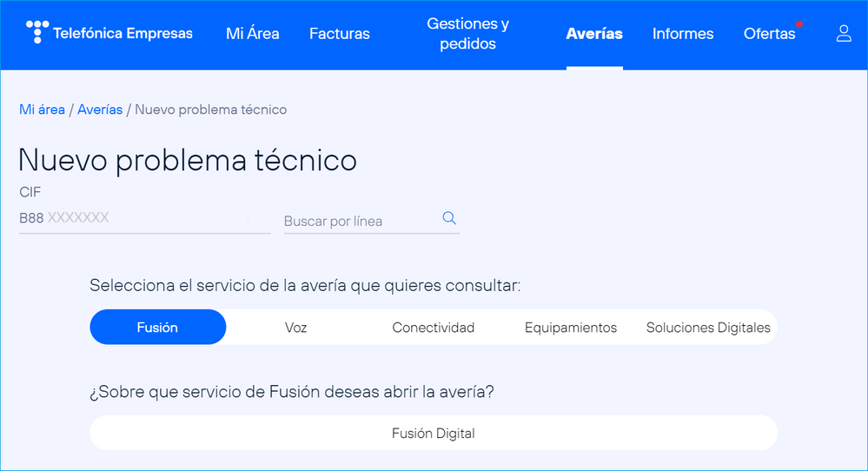Select Averías in the top navigation bar
The width and height of the screenshot is (868, 471).
(x=594, y=34)
